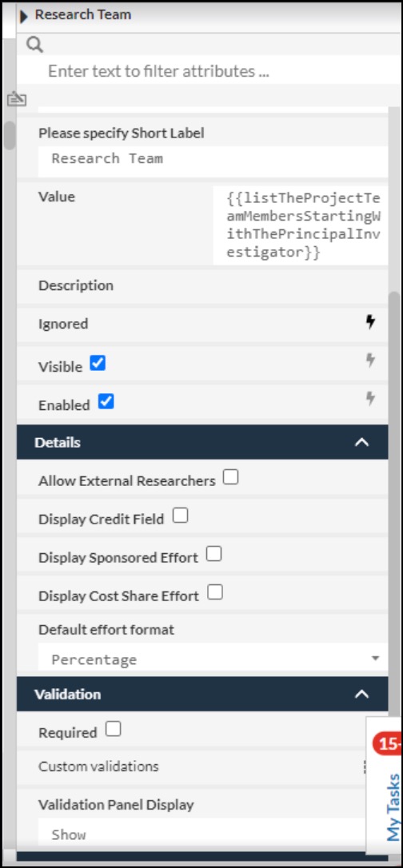This screenshot has width=403, height=868.
Task: Click the small form icon below search
Action: tap(17, 99)
